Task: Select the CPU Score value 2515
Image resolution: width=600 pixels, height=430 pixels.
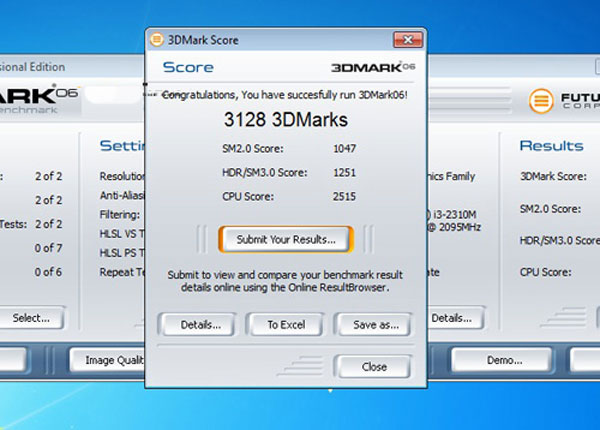Action: (344, 197)
